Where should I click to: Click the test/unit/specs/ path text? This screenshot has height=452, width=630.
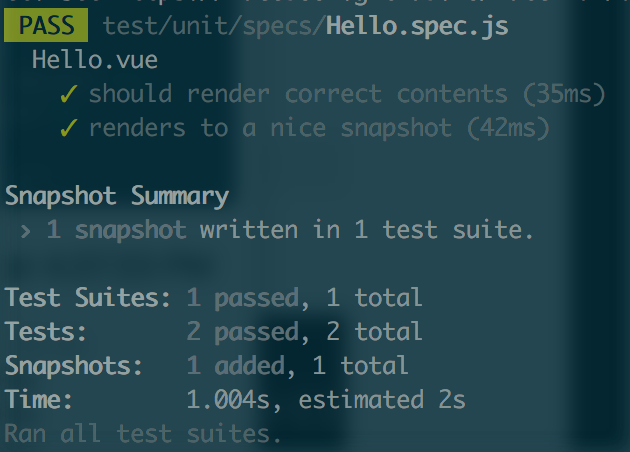tap(213, 26)
